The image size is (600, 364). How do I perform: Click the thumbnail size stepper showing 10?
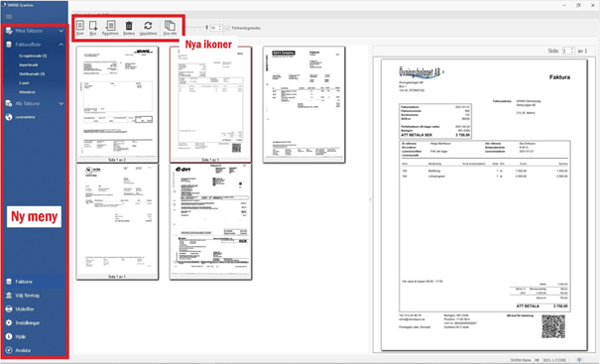[x=216, y=28]
